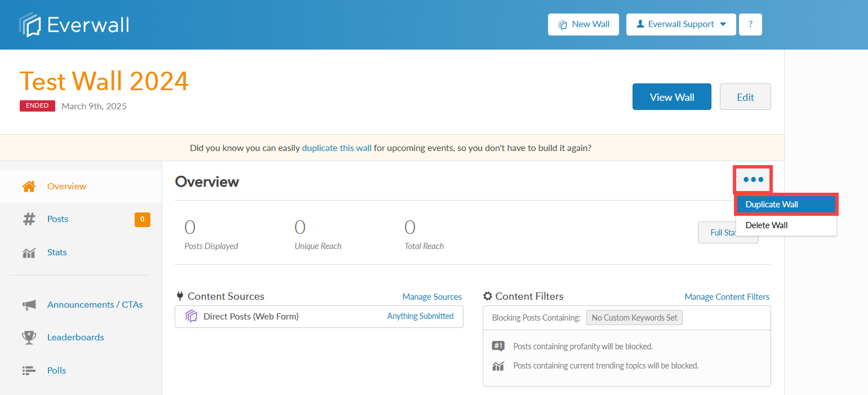868x395 pixels.
Task: Click the Edit button
Action: click(x=745, y=97)
